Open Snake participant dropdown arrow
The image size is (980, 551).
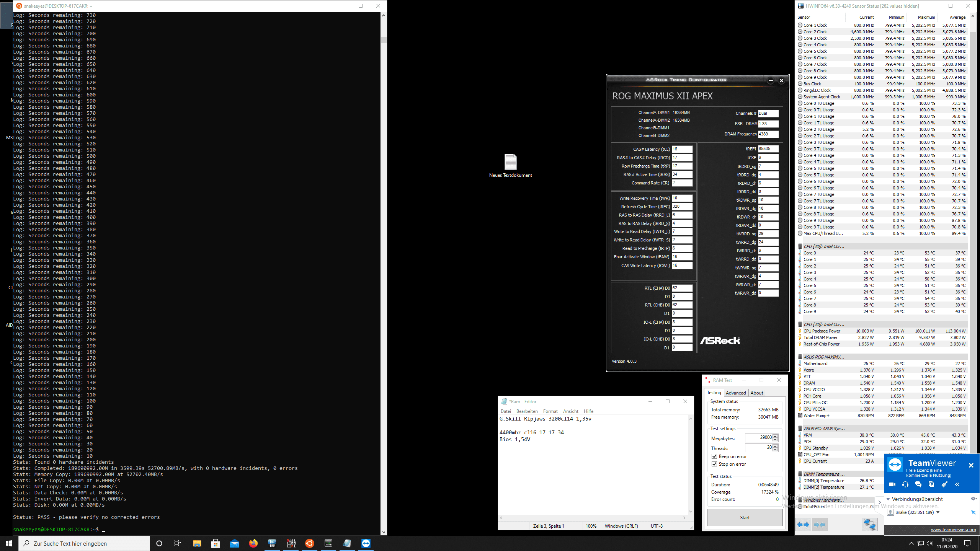pyautogui.click(x=938, y=512)
